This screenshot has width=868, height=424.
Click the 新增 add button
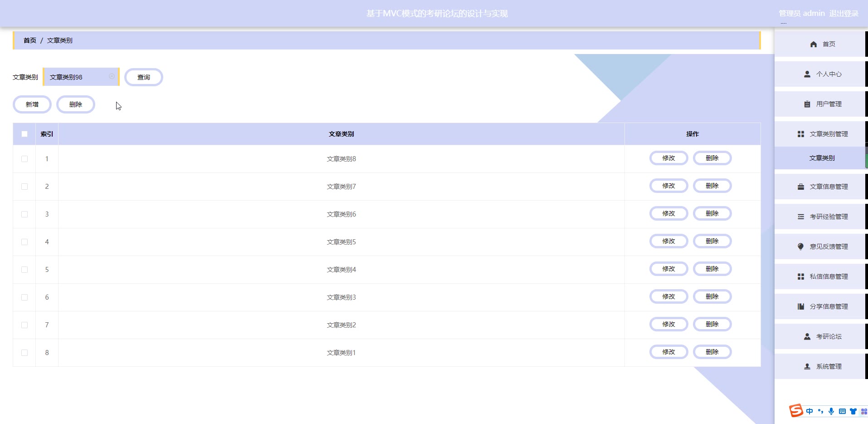[32, 104]
